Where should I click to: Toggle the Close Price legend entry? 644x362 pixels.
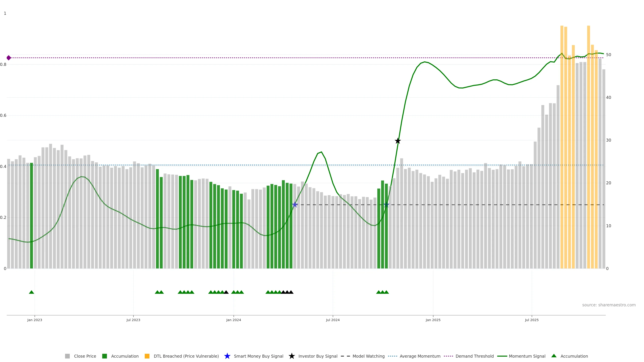coord(85,356)
